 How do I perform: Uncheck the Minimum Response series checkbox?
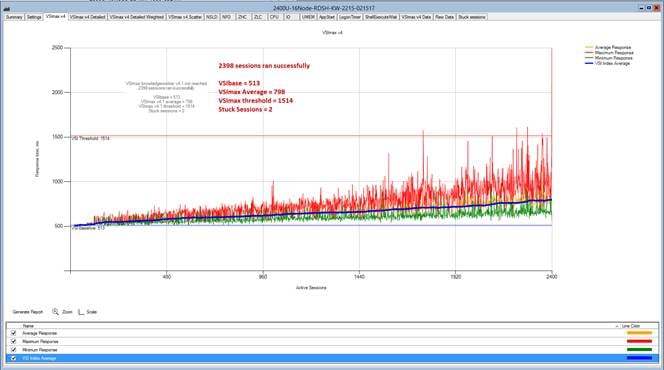14,350
